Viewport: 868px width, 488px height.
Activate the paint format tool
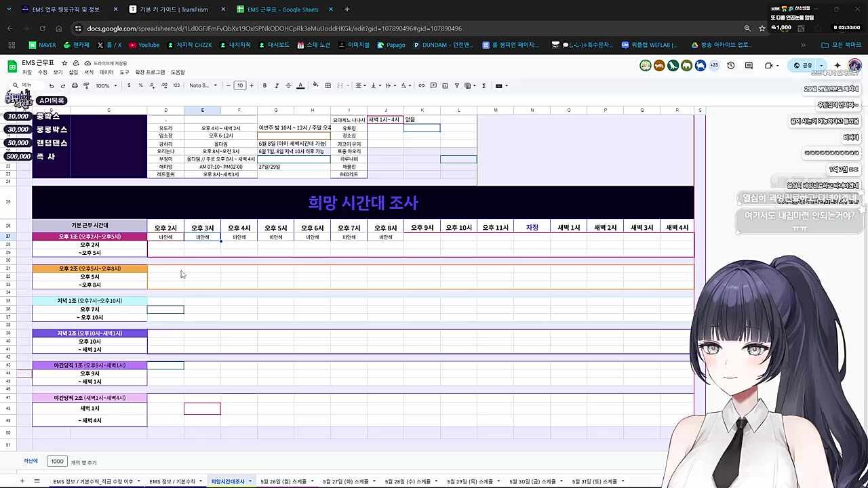pos(86,86)
